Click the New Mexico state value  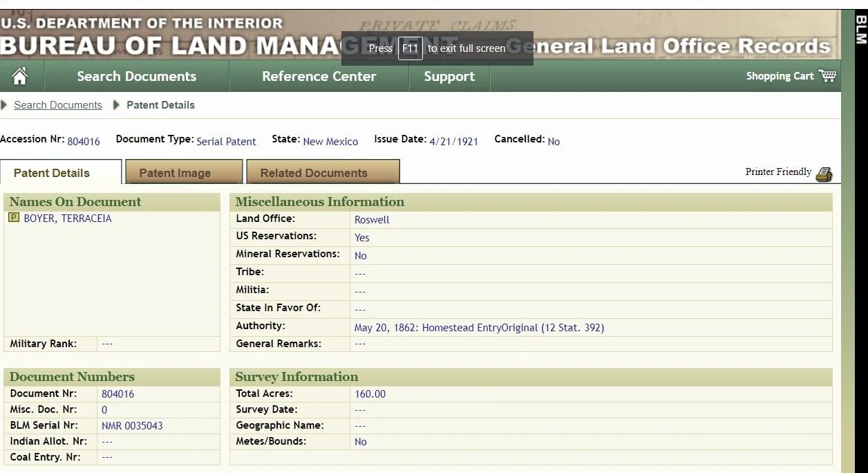pos(330,142)
